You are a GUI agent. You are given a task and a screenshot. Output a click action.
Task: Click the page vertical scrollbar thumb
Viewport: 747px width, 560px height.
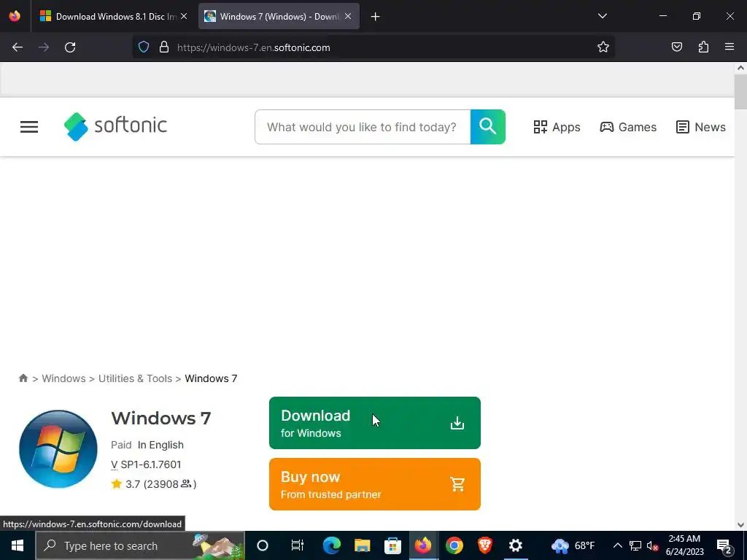(x=740, y=92)
